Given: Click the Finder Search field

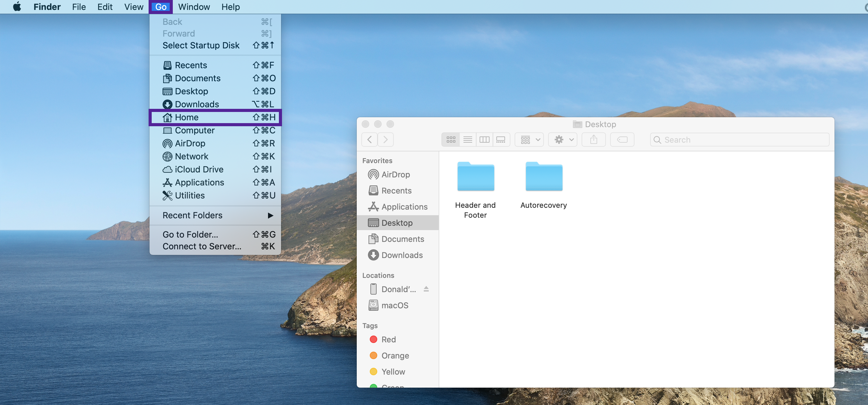Looking at the screenshot, I should [740, 140].
